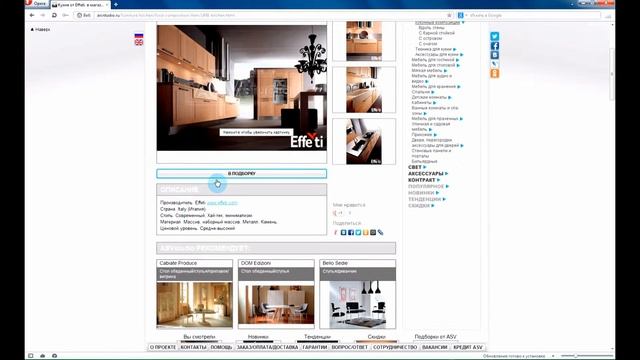This screenshot has width=640, height=360.
Task: Reload the page with the refresh icon
Action: click(54, 15)
